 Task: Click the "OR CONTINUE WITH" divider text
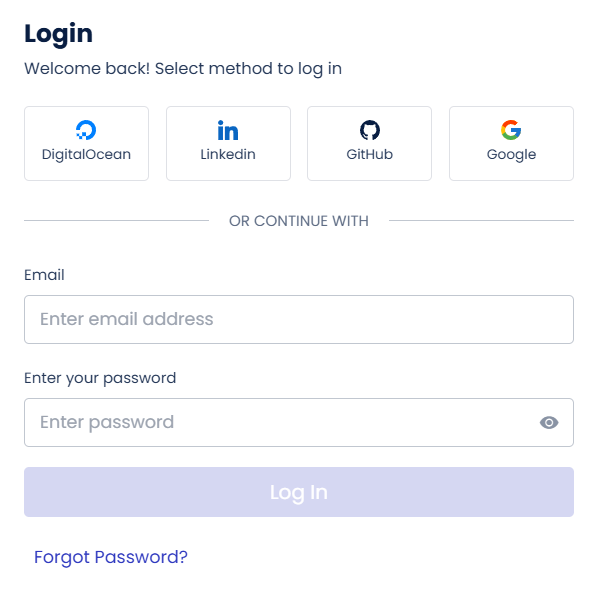(299, 221)
